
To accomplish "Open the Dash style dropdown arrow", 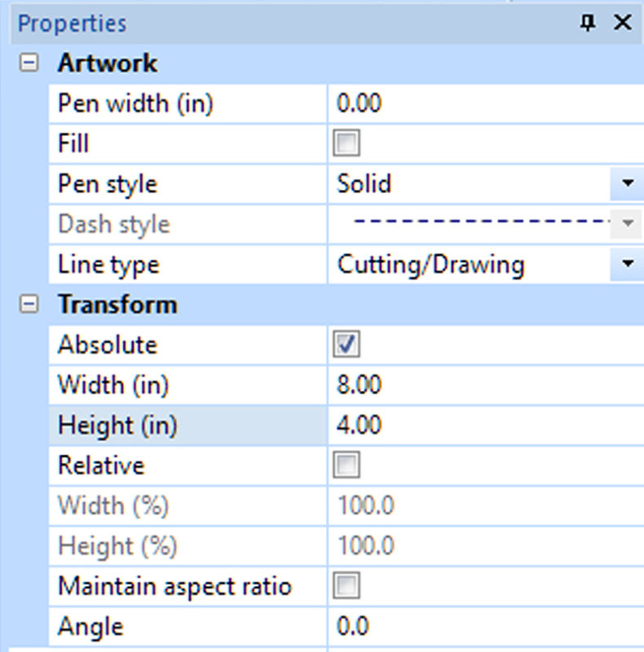I will (x=626, y=224).
